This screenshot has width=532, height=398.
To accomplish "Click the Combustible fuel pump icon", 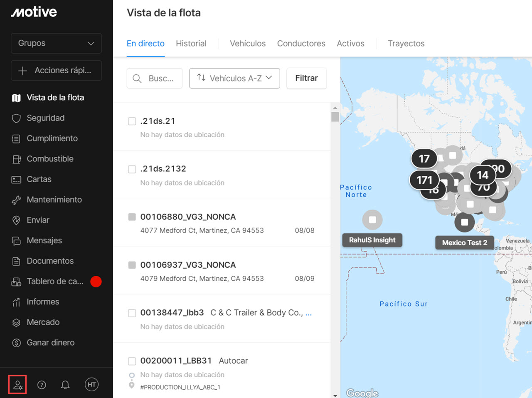I will [16, 159].
